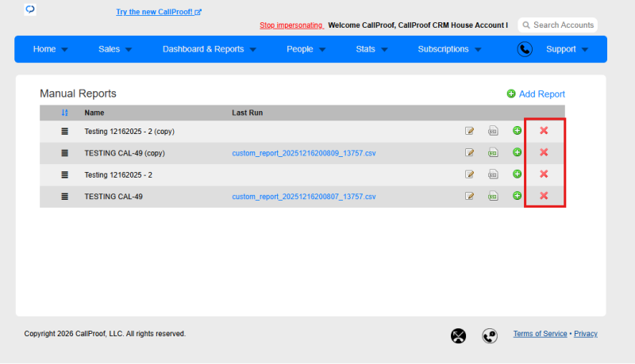Click the sort order icon in table header
Viewport: 635px width, 364px height.
pyautogui.click(x=64, y=113)
